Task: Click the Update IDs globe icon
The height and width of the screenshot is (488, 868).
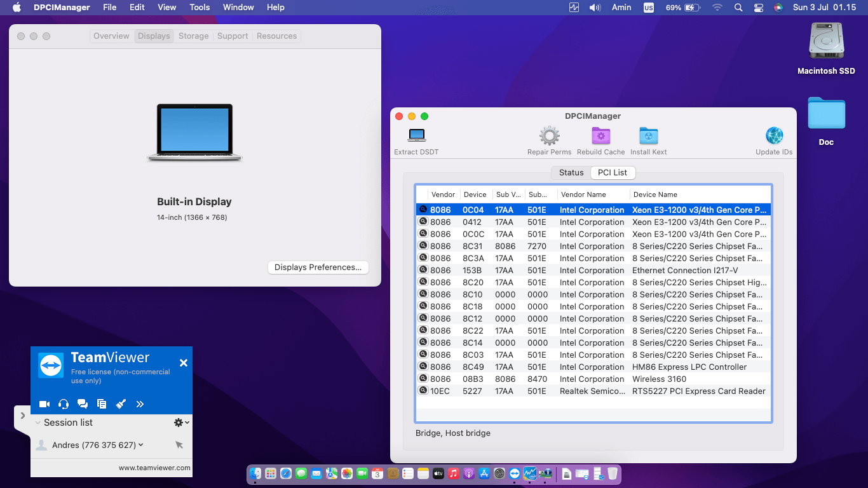Action: point(774,135)
